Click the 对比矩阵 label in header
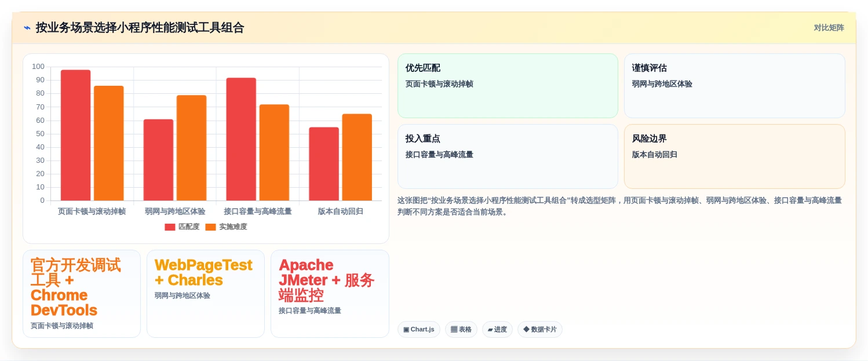The width and height of the screenshot is (868, 361). [x=829, y=28]
